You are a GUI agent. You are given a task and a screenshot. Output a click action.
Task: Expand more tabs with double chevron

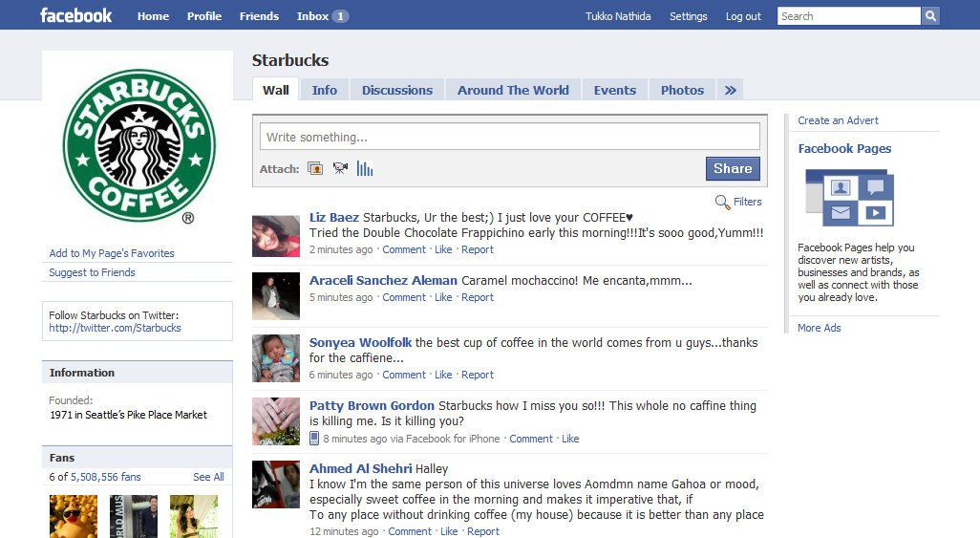730,90
